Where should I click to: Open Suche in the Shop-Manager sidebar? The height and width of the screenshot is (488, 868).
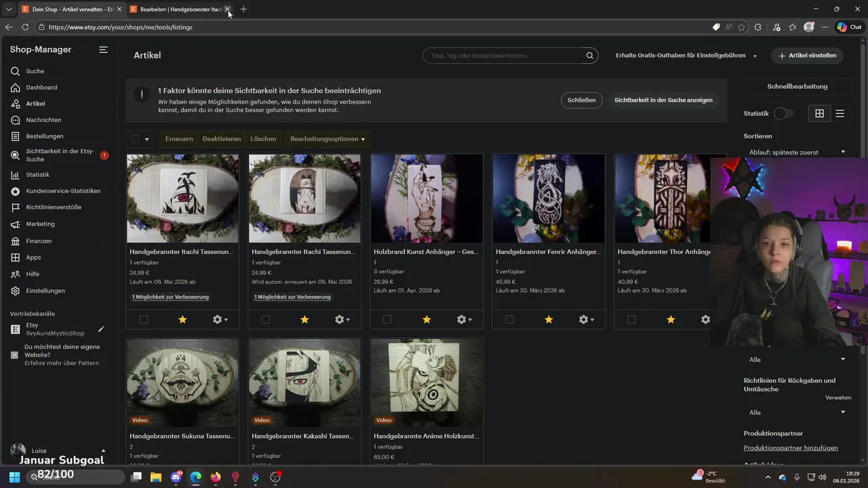pos(35,71)
